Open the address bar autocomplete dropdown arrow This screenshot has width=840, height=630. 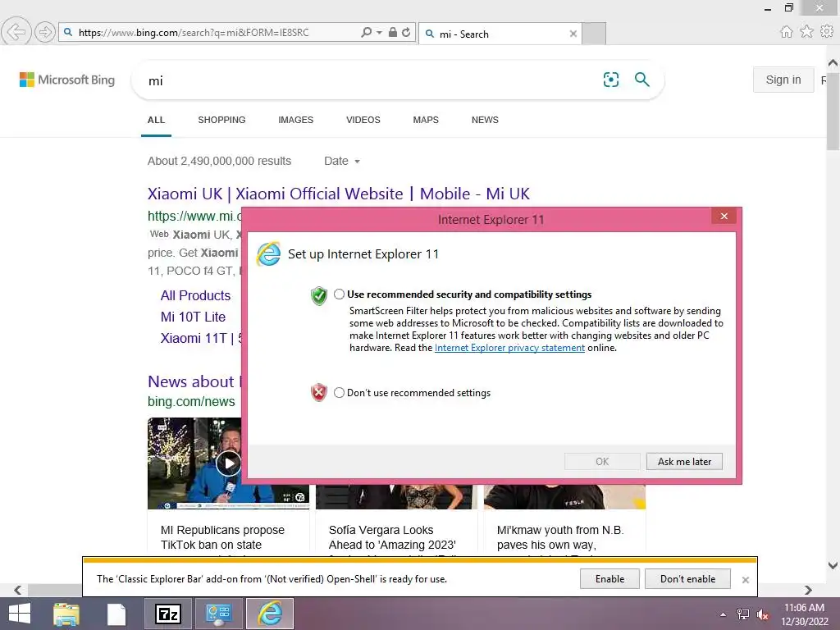pos(379,32)
